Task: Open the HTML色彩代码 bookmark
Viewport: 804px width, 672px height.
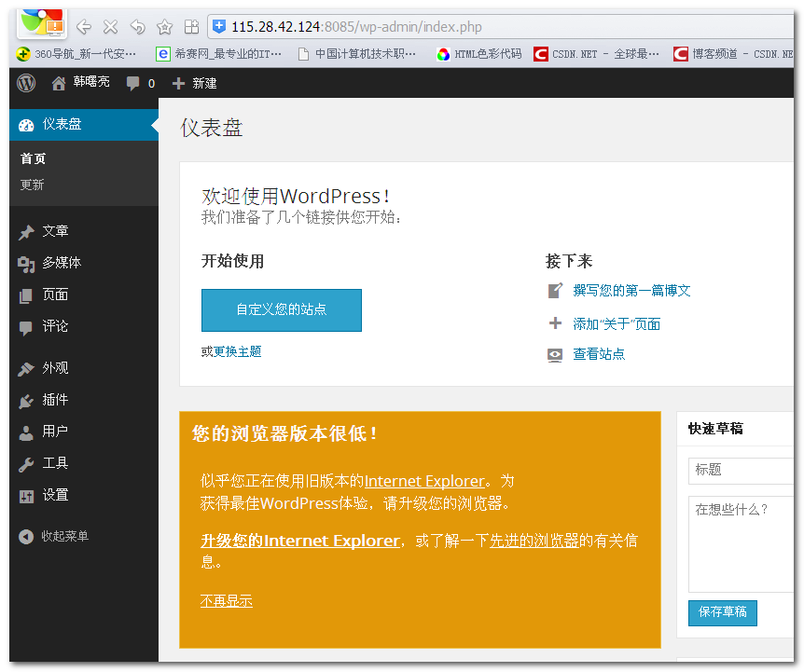Action: 478,54
